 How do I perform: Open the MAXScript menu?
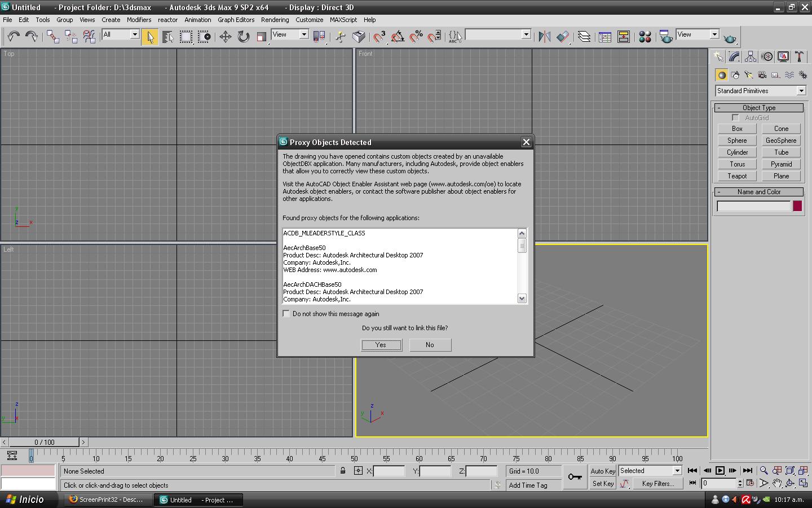point(343,20)
